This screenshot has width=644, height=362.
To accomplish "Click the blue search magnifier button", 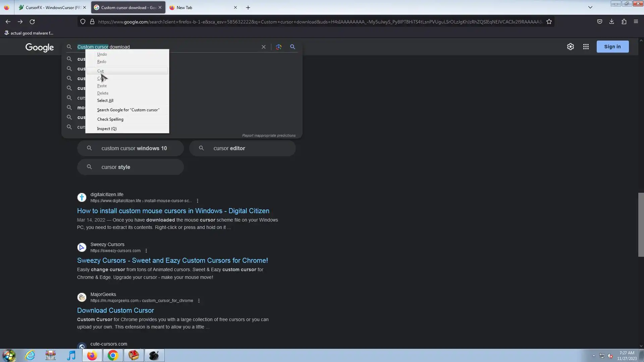I will point(292,47).
